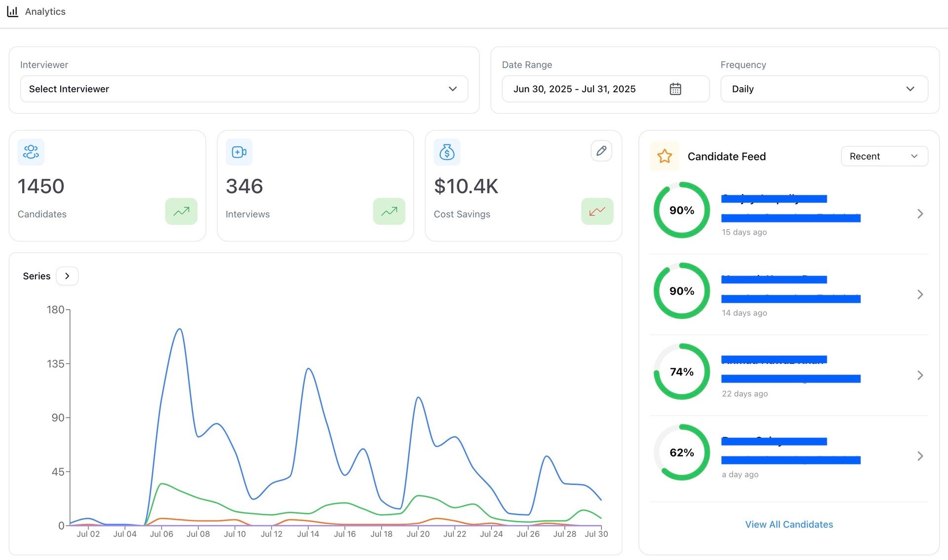
Task: Click the 62% score ring
Action: coord(681,452)
